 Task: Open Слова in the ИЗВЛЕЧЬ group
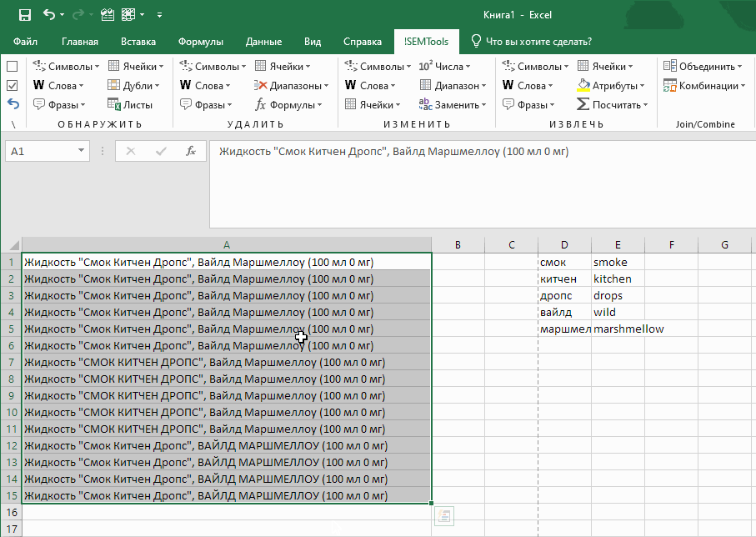(x=528, y=85)
